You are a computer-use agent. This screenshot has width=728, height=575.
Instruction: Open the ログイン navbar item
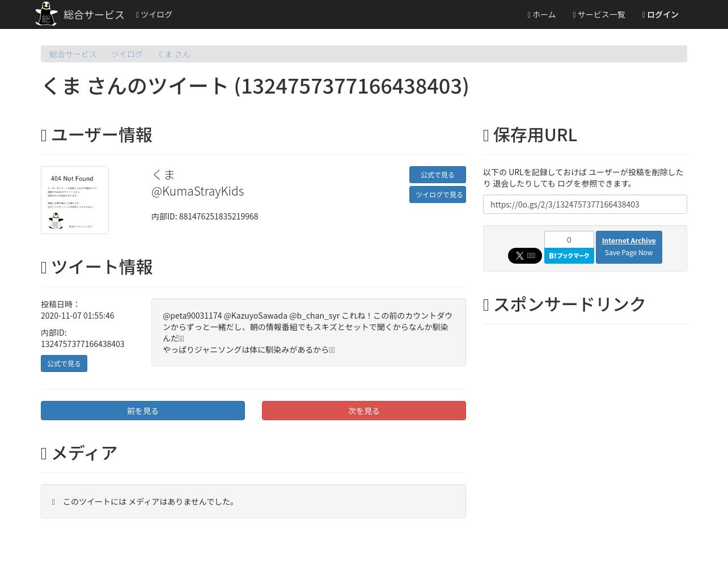point(660,15)
